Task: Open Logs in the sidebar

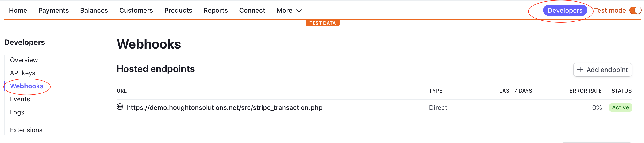Action: pyautogui.click(x=17, y=112)
